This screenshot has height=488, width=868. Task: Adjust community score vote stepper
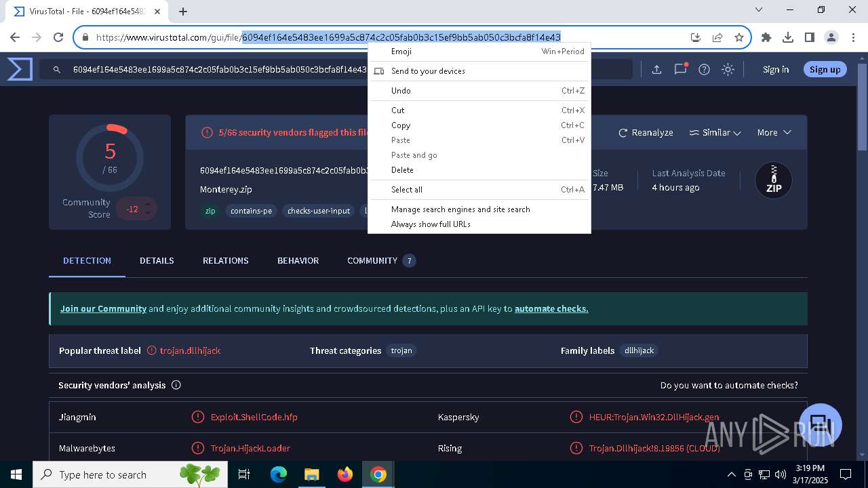click(147, 209)
